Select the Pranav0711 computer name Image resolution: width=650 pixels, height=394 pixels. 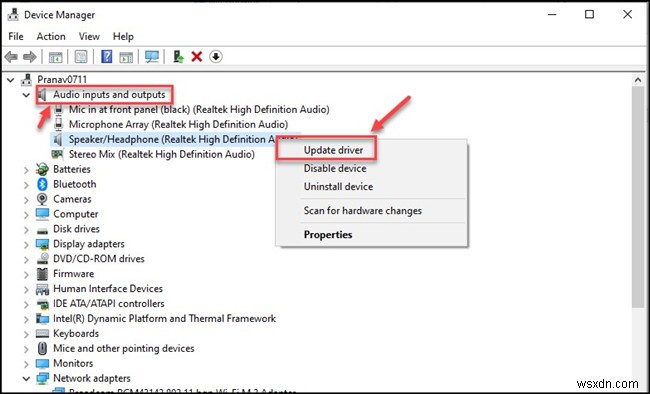click(x=62, y=79)
